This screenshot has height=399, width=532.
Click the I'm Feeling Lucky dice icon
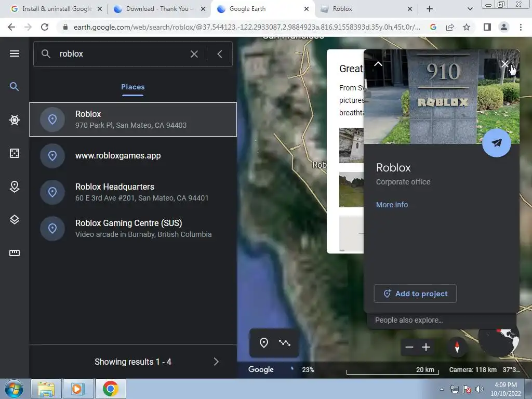[x=14, y=153]
